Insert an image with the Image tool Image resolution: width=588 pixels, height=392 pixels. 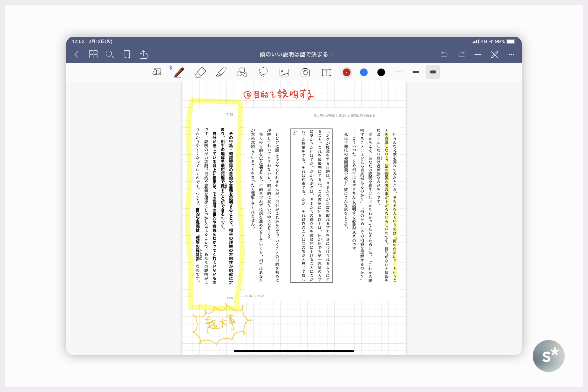pos(284,73)
